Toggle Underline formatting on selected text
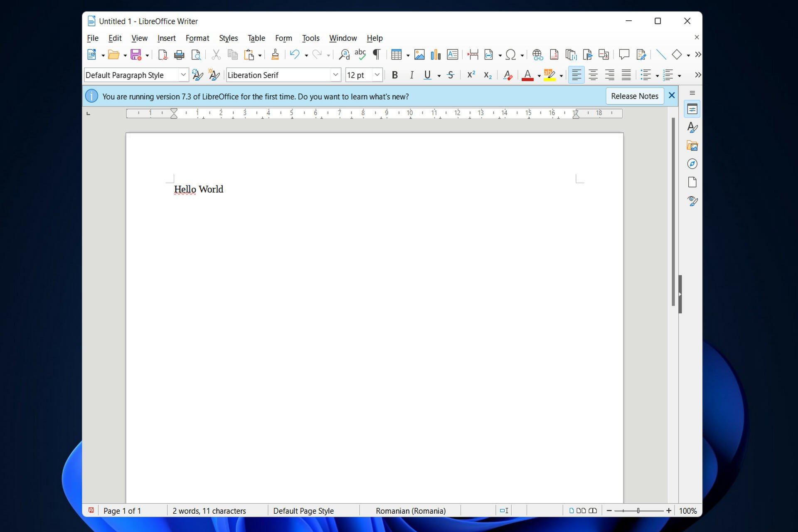The width and height of the screenshot is (798, 532). (427, 75)
